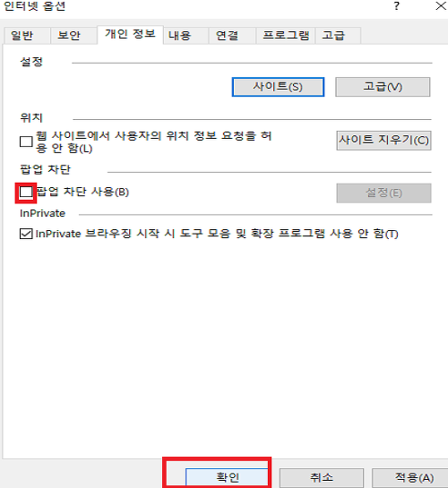448x488 pixels.
Task: Close the 인터넷 옵션 dialog window
Action: (x=441, y=5)
